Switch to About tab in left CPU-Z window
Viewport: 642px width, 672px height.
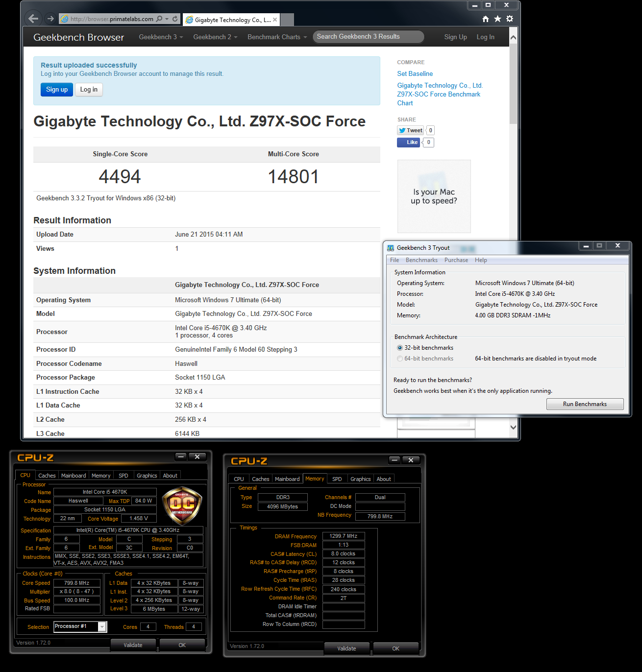coord(170,476)
